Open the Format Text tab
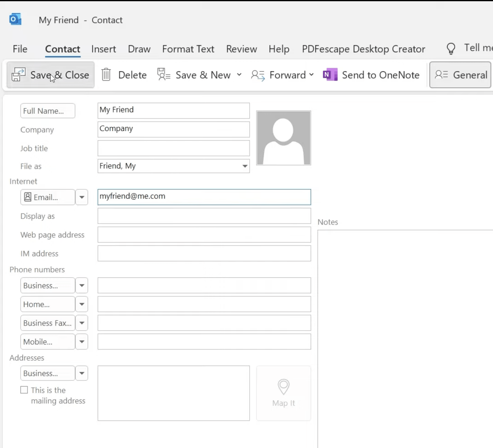The height and width of the screenshot is (448, 493). (188, 49)
